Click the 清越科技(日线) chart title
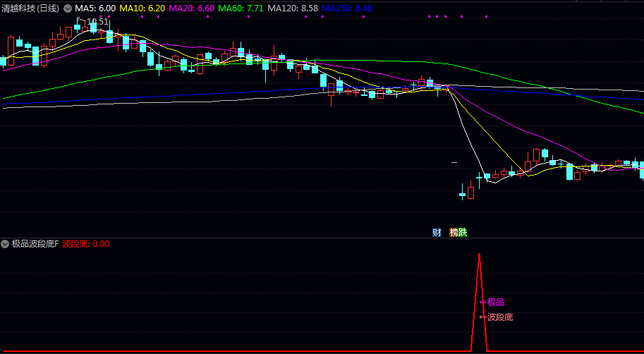 pos(30,8)
